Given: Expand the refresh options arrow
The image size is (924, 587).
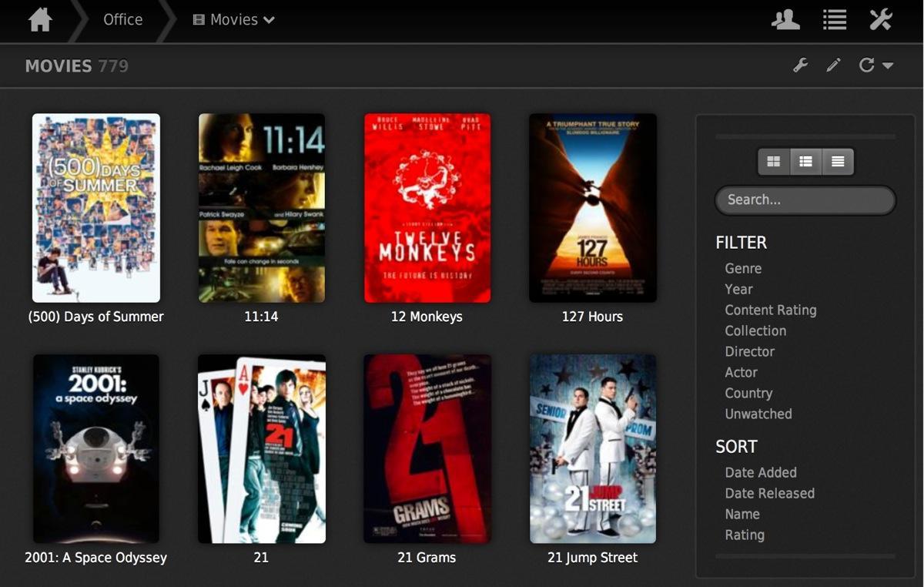Looking at the screenshot, I should click(888, 66).
